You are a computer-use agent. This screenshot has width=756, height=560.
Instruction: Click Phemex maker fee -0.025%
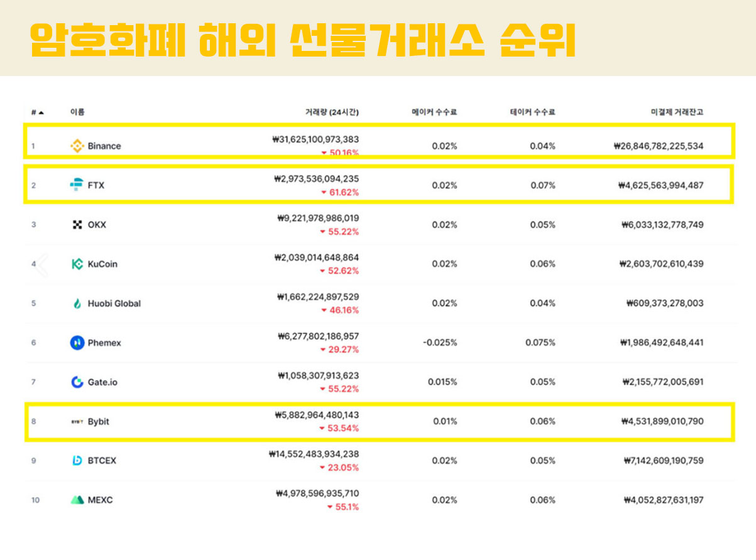click(x=440, y=343)
